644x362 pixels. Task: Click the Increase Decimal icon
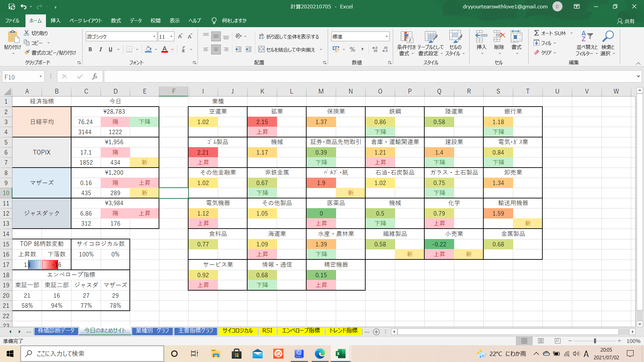[x=375, y=50]
